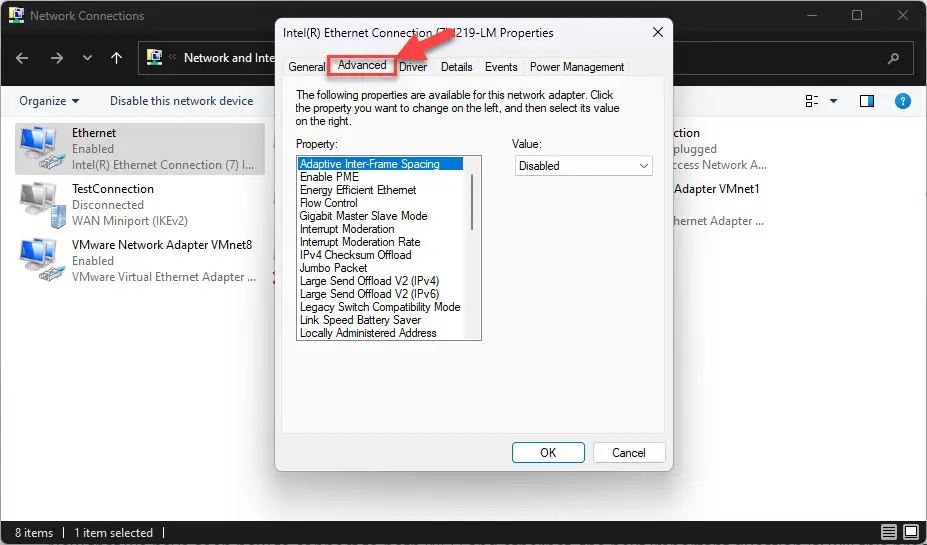
Task: Select Locally Administered Address property
Action: point(368,333)
